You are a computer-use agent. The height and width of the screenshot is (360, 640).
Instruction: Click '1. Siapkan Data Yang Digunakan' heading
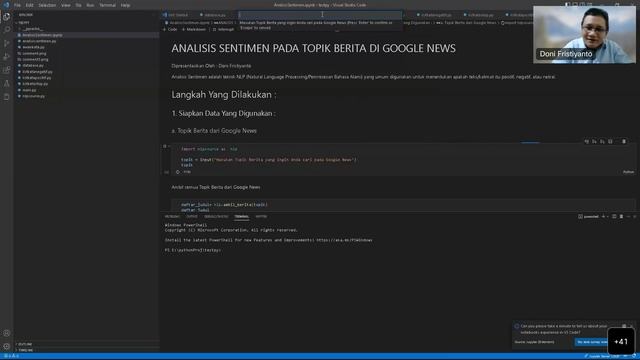pos(223,113)
